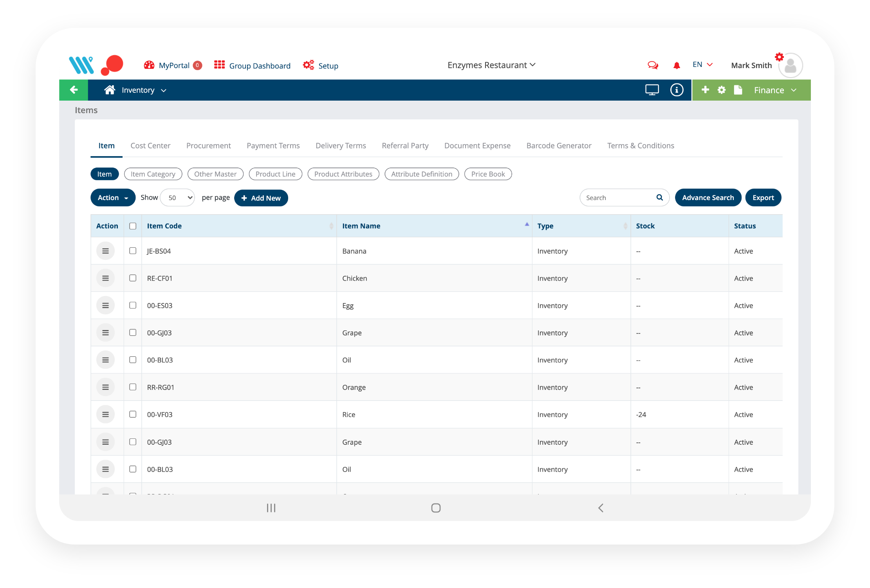Click the info circle icon
The width and height of the screenshot is (870, 588).
(x=677, y=90)
